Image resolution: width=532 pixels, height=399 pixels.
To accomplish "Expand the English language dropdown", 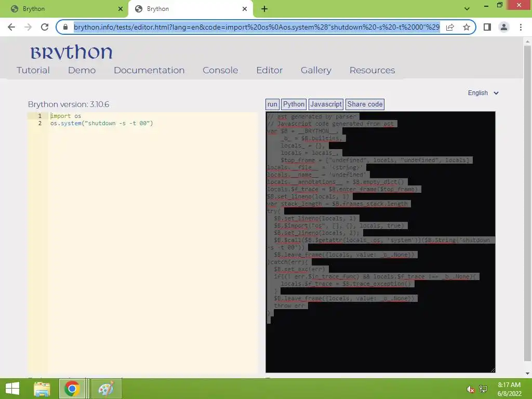I will [x=483, y=93].
